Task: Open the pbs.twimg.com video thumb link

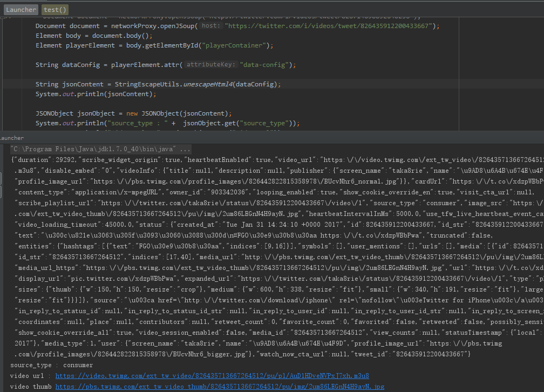Action: click(220, 387)
